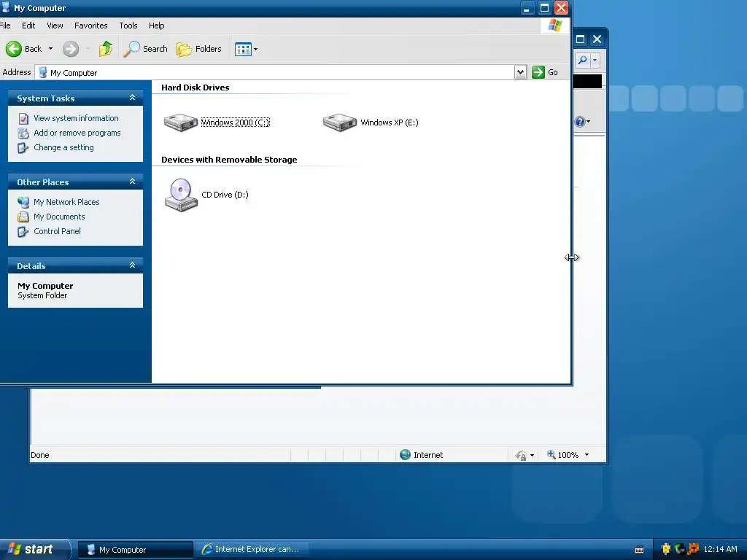Open the Tools menu
747x560 pixels.
coord(128,26)
